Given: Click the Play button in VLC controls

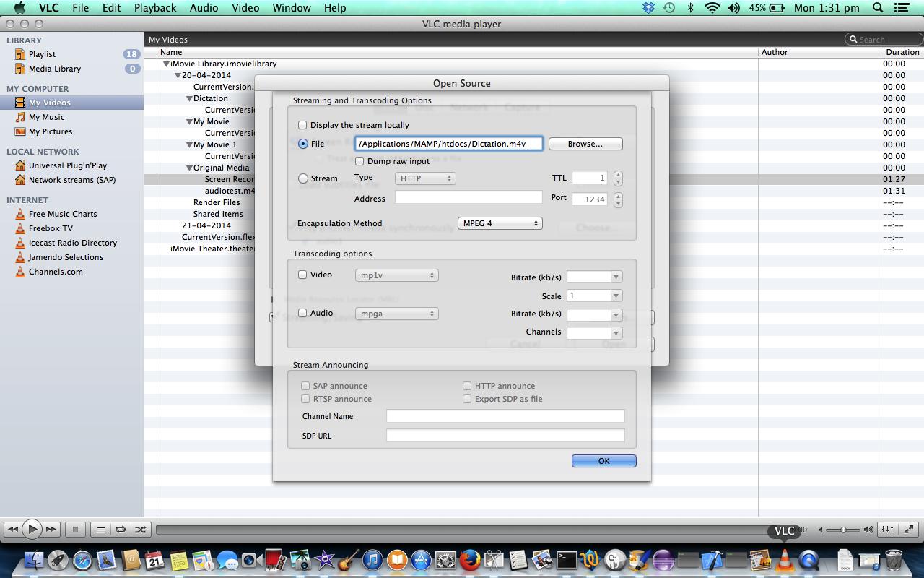Looking at the screenshot, I should (x=32, y=529).
